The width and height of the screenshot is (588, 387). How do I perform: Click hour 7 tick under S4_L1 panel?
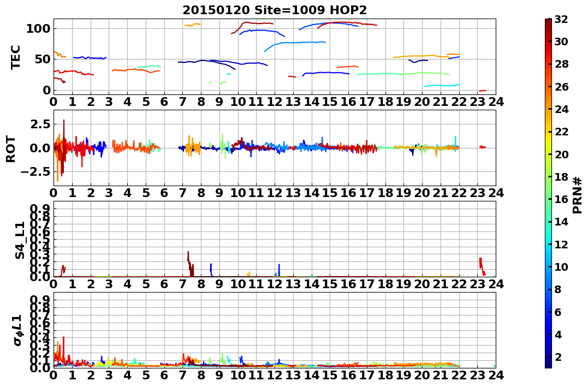point(183,284)
